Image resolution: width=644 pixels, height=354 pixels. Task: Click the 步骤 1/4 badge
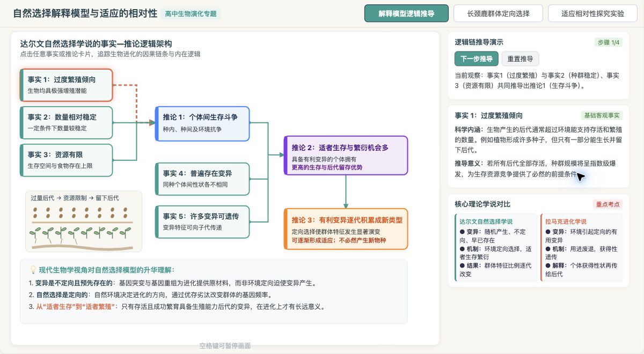pyautogui.click(x=609, y=42)
